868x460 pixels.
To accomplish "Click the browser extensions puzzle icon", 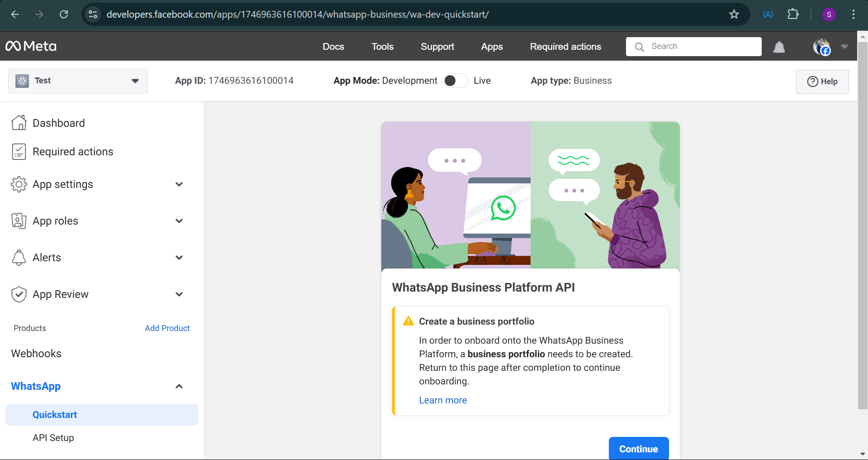I will 793,14.
